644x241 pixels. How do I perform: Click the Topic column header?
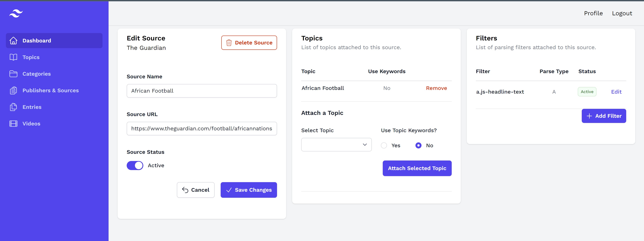[308, 71]
